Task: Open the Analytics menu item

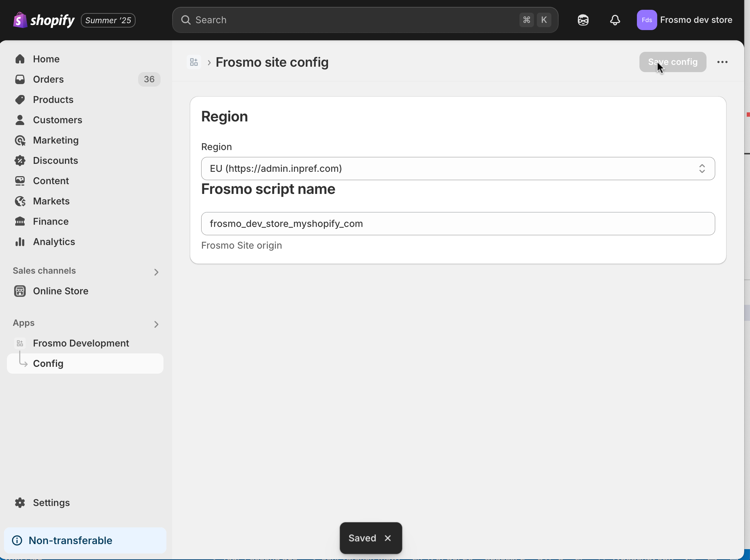Action: click(54, 242)
